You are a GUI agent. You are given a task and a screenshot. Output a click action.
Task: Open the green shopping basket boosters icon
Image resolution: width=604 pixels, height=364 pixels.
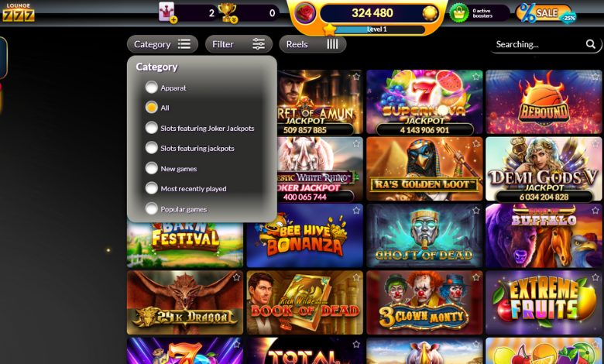(x=458, y=13)
